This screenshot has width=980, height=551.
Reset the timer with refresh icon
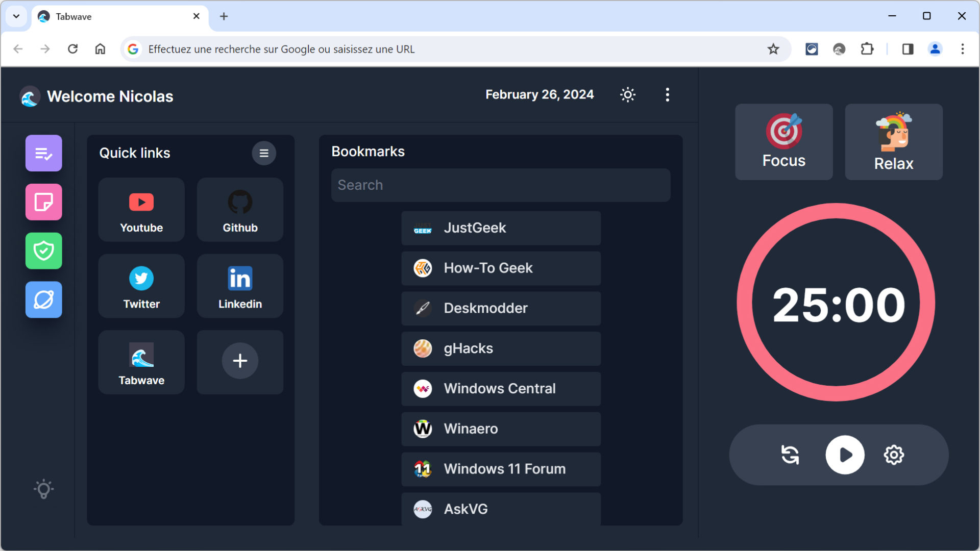click(790, 455)
